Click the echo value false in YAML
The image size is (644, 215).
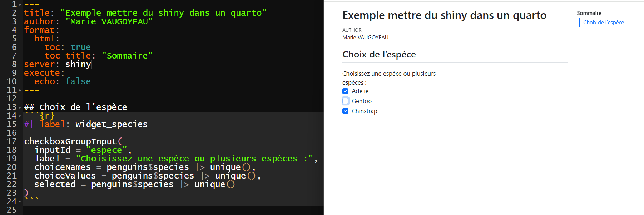[x=78, y=81]
